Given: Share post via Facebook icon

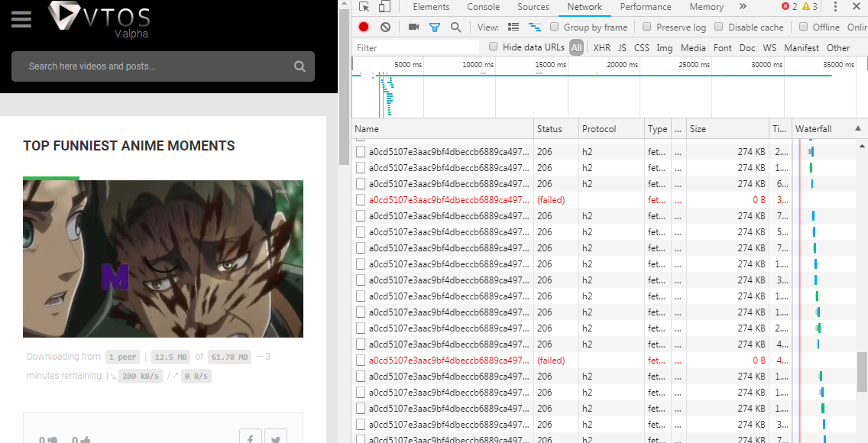Looking at the screenshot, I should [250, 436].
